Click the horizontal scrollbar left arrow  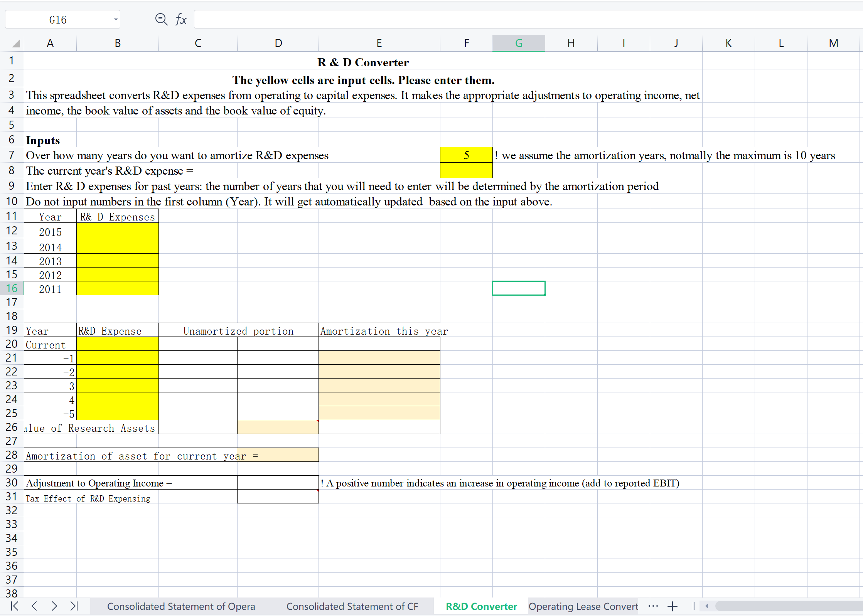[x=707, y=606]
